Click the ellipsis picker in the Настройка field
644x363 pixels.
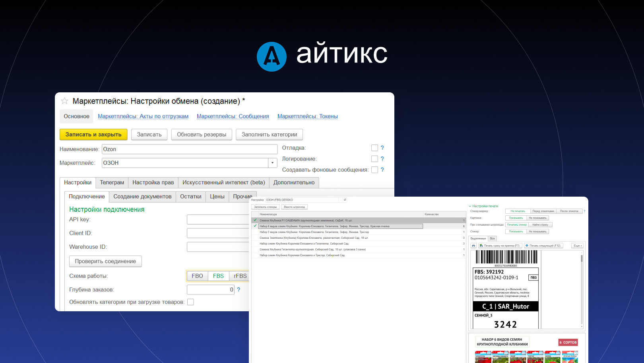tap(341, 200)
